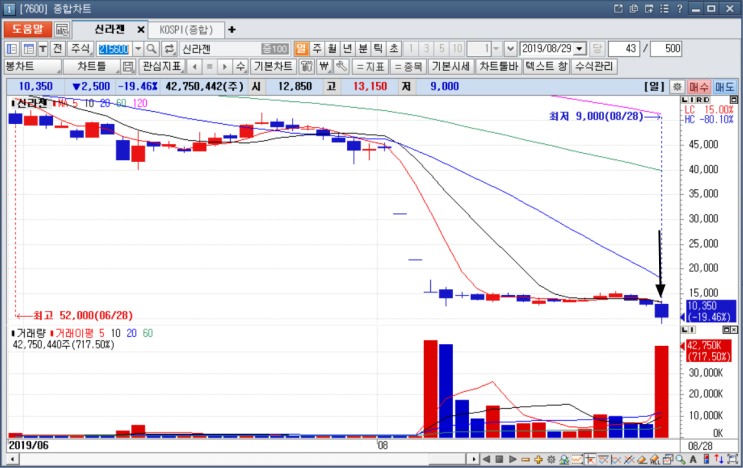The image size is (743, 468).
Task: Toggle the =지표 button
Action: [x=370, y=67]
